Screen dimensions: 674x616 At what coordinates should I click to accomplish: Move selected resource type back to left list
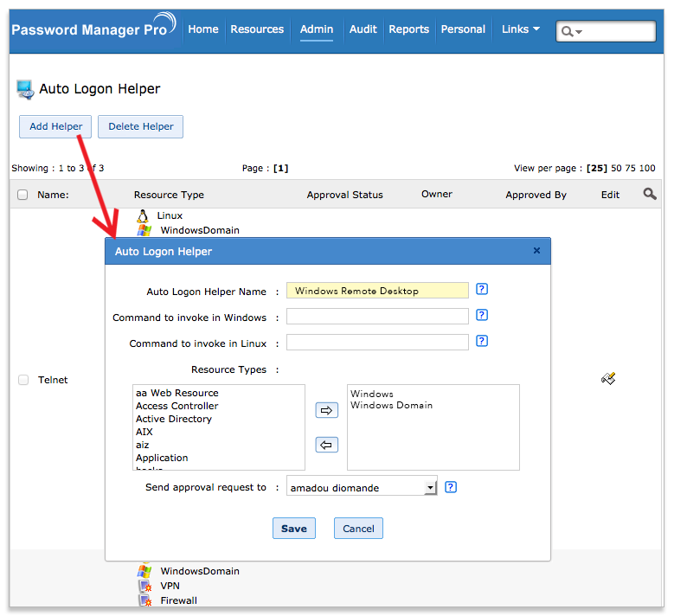click(327, 445)
